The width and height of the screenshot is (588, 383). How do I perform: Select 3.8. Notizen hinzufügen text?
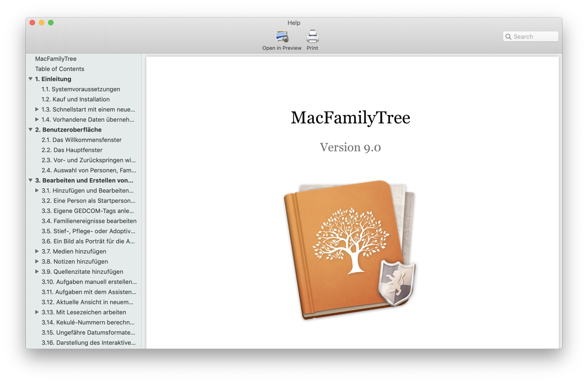click(75, 261)
